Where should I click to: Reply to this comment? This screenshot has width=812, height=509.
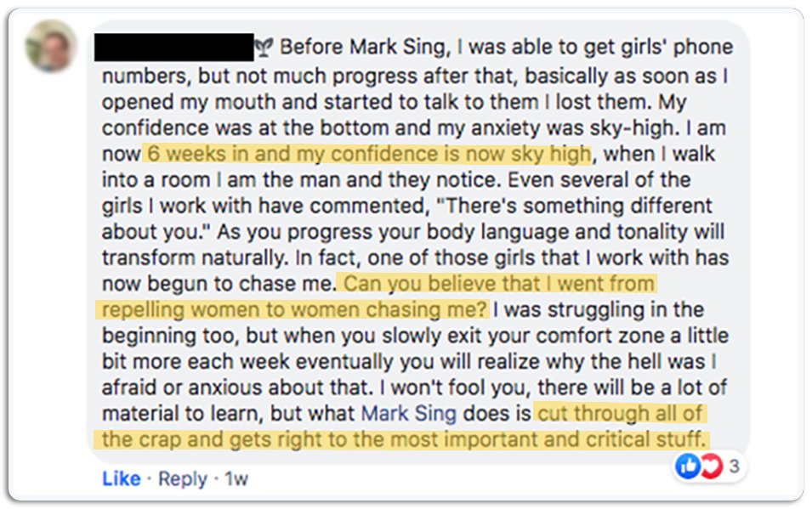tap(182, 479)
